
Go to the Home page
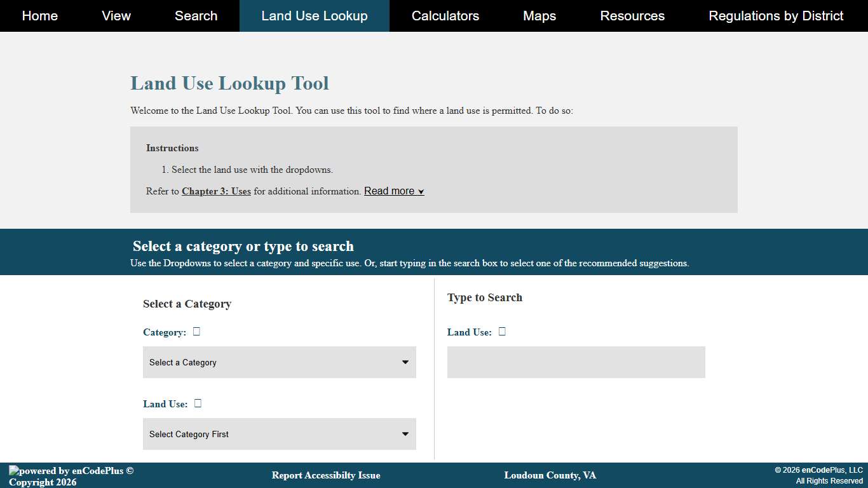(39, 16)
